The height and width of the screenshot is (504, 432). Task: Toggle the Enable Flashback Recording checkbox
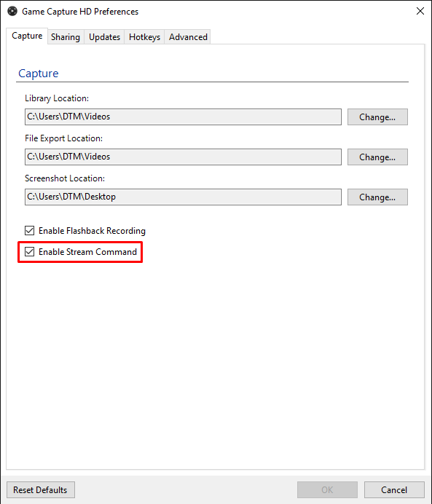(x=30, y=230)
